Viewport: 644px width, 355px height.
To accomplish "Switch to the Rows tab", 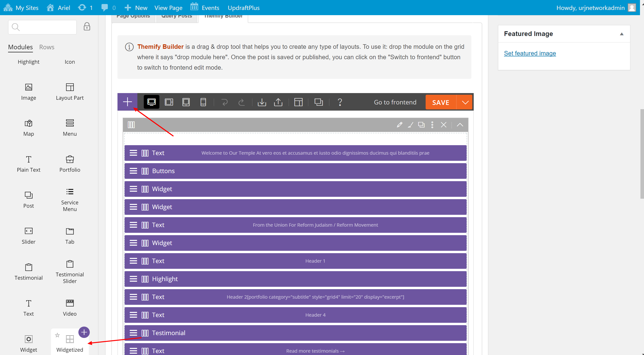I will (x=46, y=47).
